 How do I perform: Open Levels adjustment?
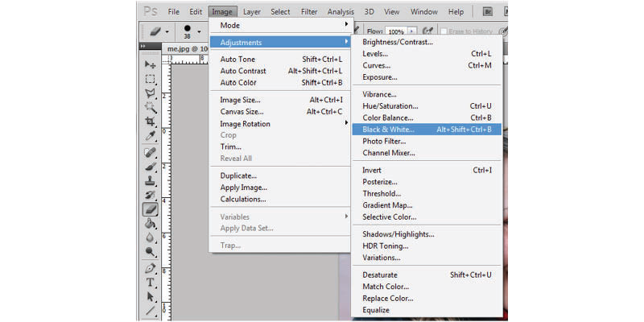pyautogui.click(x=427, y=53)
